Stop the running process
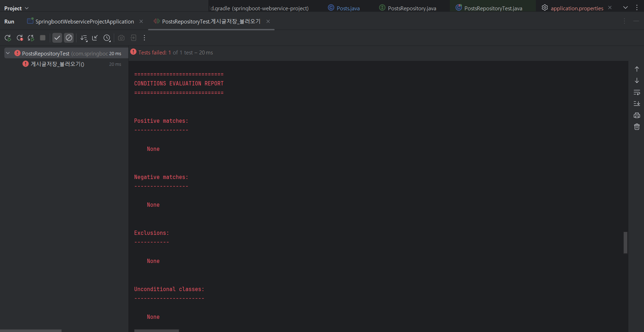 click(x=43, y=38)
